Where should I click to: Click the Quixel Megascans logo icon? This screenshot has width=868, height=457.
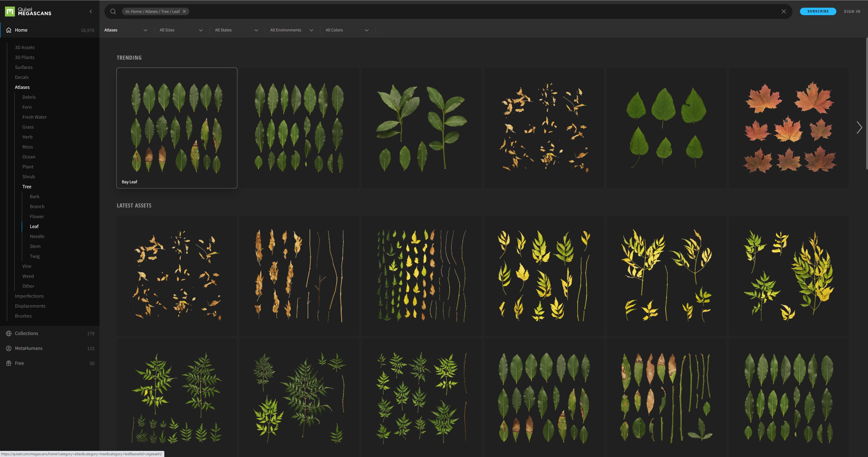[x=10, y=12]
